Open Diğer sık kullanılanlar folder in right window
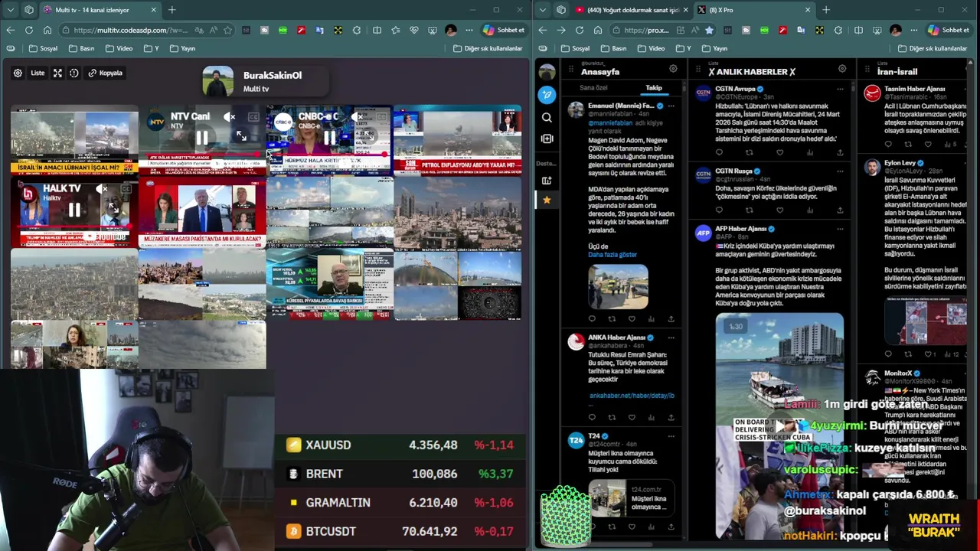980x551 pixels. 932,48
